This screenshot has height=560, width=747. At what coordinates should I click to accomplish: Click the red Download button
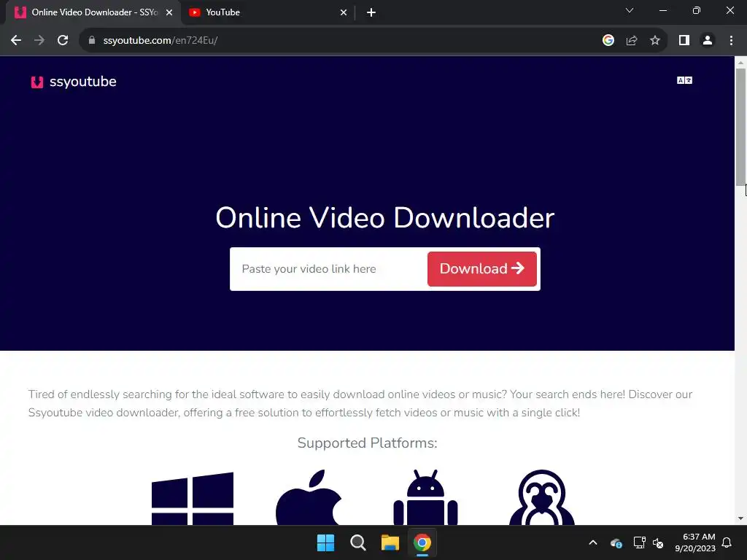pyautogui.click(x=482, y=269)
